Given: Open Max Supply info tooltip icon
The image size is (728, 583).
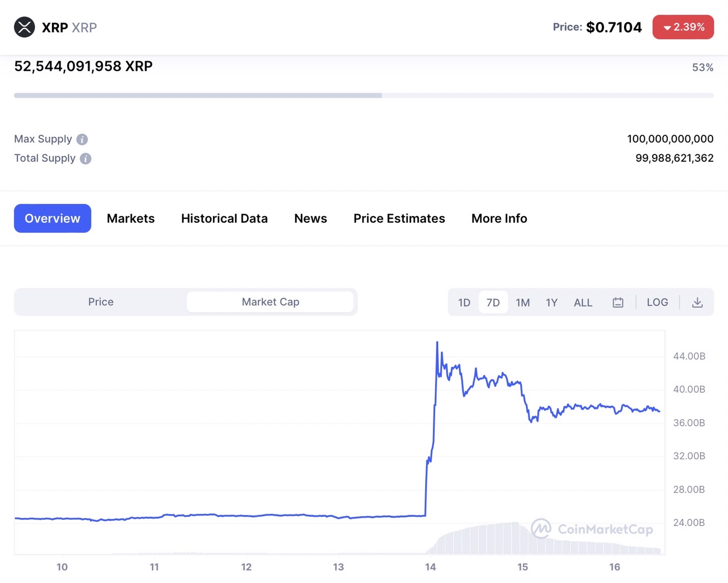Looking at the screenshot, I should (x=82, y=139).
